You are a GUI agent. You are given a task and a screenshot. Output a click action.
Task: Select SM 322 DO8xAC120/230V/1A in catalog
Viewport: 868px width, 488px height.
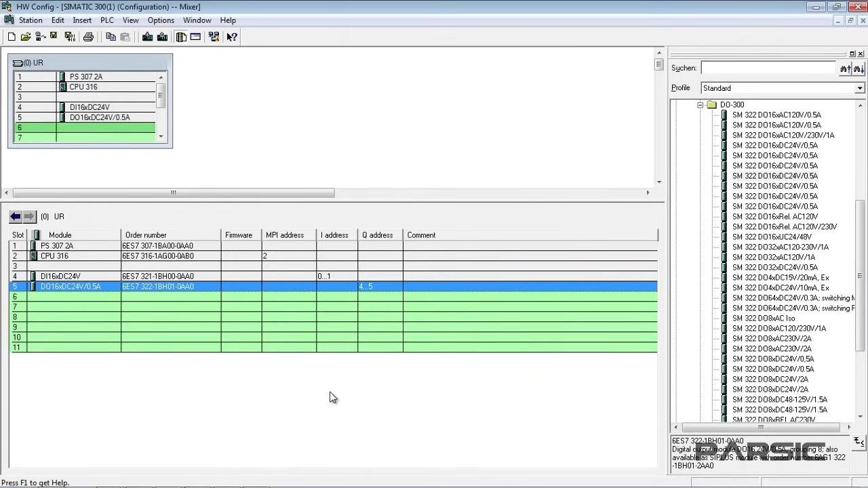click(779, 328)
